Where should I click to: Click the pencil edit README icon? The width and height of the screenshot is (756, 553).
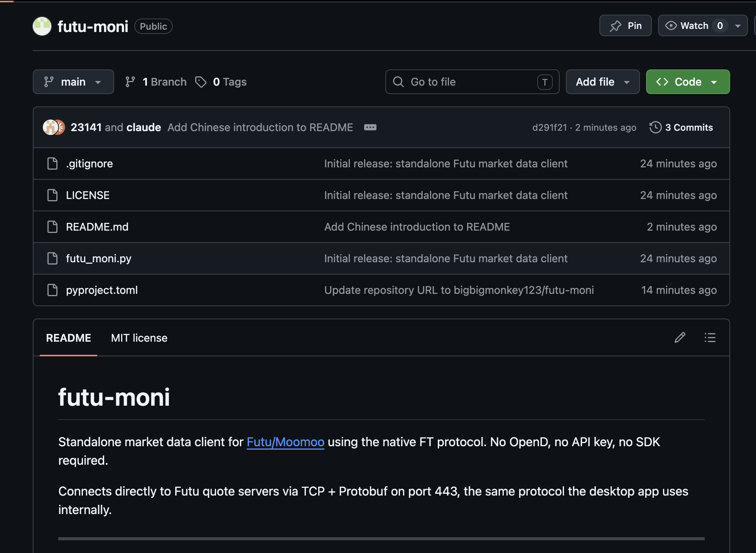680,338
